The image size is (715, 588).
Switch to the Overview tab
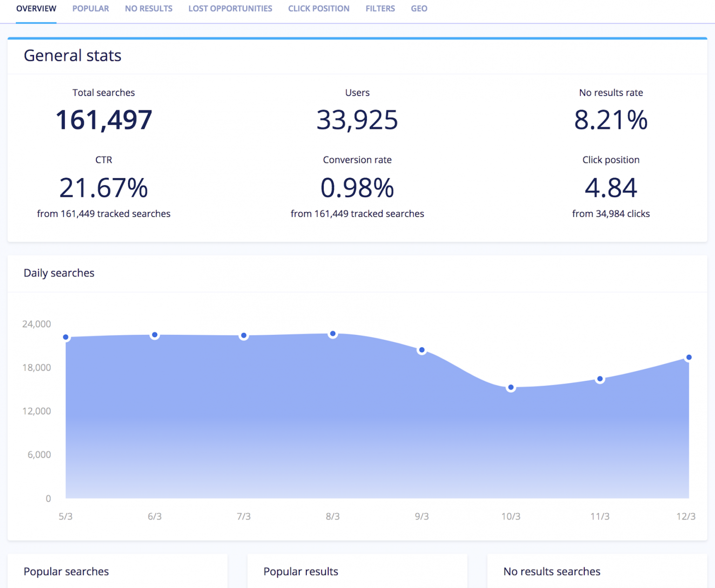36,9
